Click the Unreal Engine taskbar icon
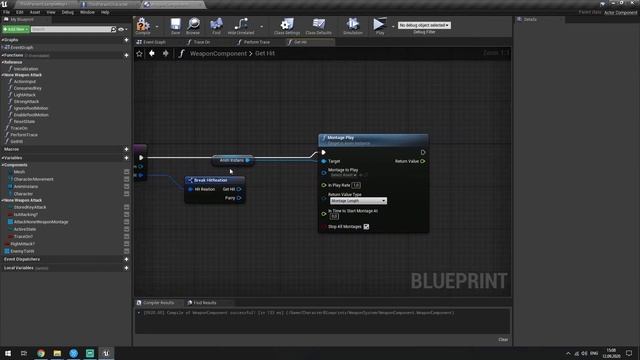640x360 pixels. point(106,353)
